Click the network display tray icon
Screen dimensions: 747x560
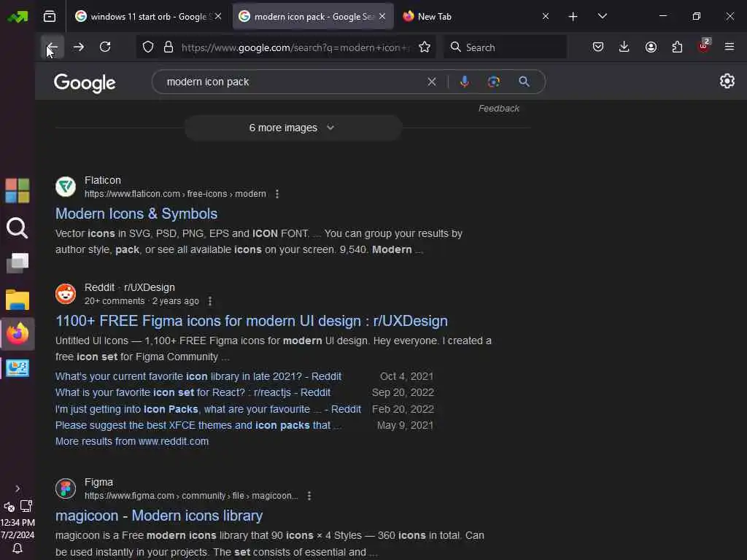(x=26, y=506)
